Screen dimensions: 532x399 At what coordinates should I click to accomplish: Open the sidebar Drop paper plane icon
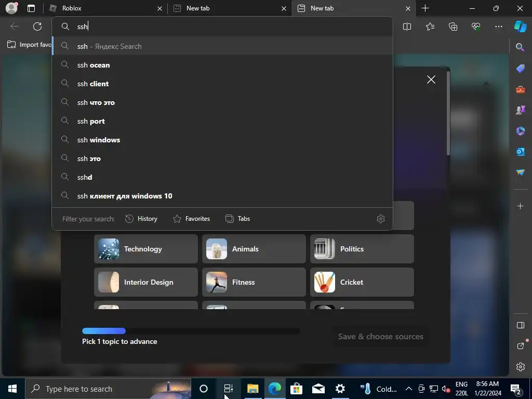(x=521, y=172)
